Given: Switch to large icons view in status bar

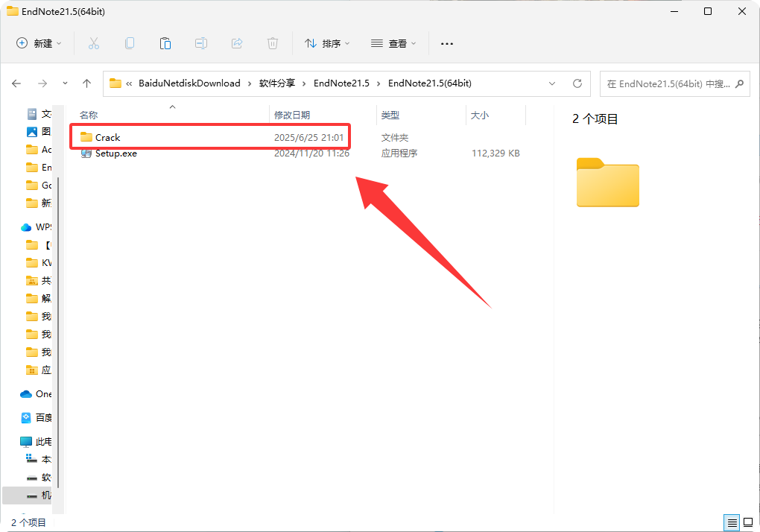Looking at the screenshot, I should tap(748, 522).
